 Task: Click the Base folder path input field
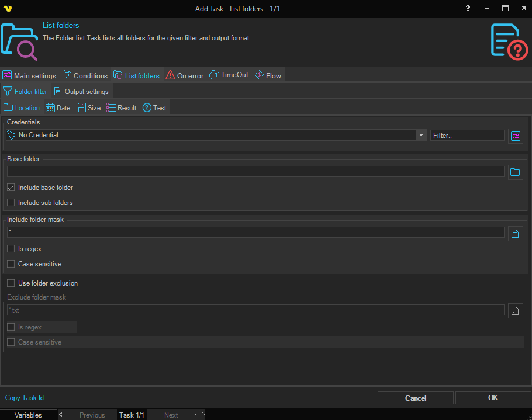coord(255,172)
